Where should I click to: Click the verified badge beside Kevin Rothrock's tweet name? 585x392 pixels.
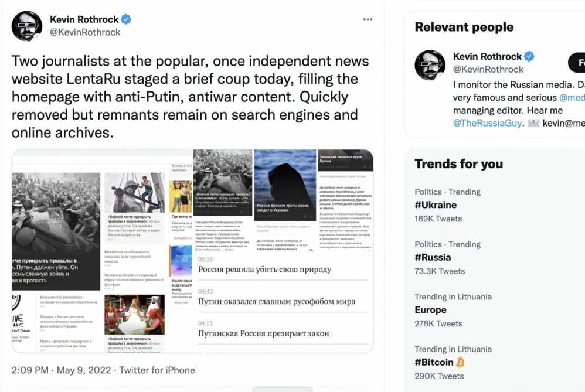click(126, 19)
